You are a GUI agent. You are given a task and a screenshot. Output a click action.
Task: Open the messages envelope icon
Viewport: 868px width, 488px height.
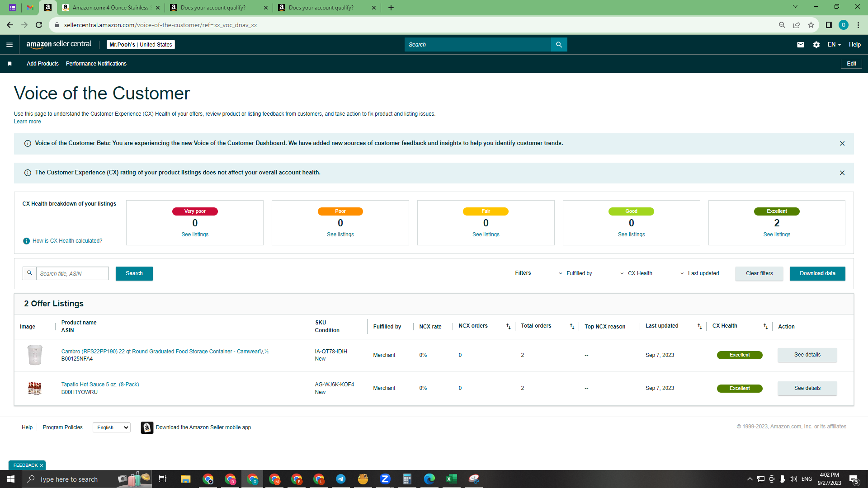click(x=800, y=45)
